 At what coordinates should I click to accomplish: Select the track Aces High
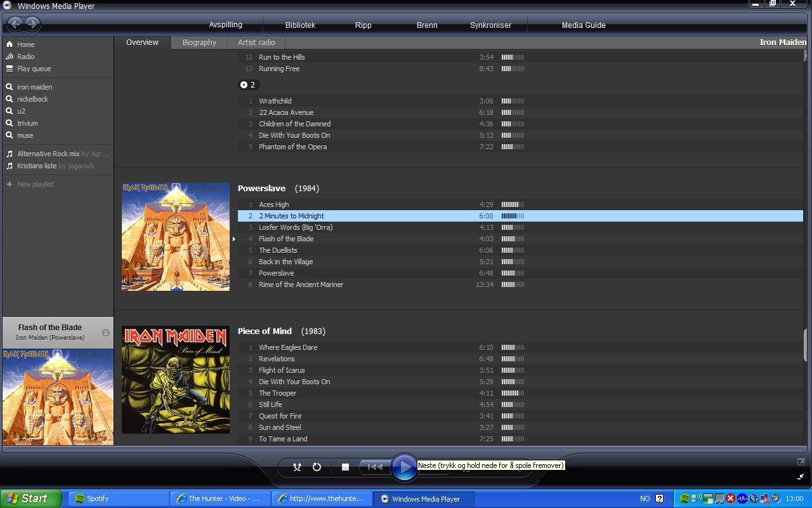click(x=520, y=204)
